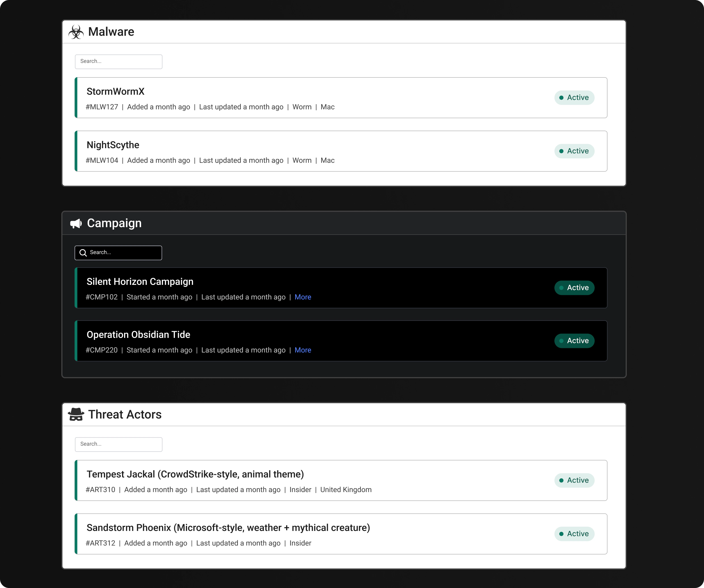Viewport: 704px width, 588px height.
Task: Click into the Threat Actors search field
Action: tap(119, 444)
